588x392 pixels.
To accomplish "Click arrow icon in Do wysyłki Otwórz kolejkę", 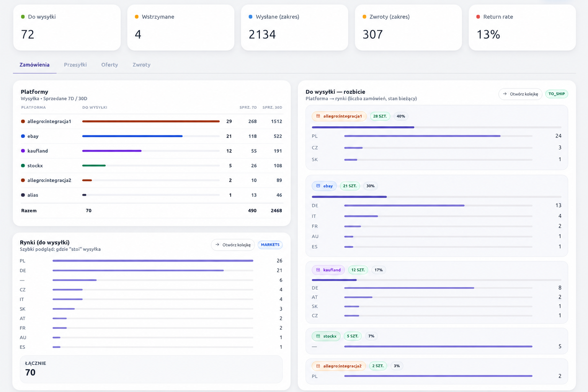I will pos(505,94).
